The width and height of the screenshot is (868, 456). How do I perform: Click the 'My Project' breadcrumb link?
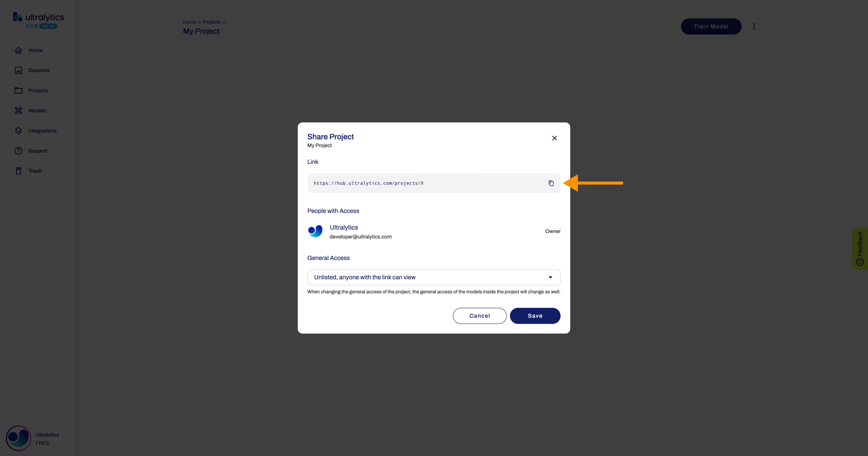[201, 30]
